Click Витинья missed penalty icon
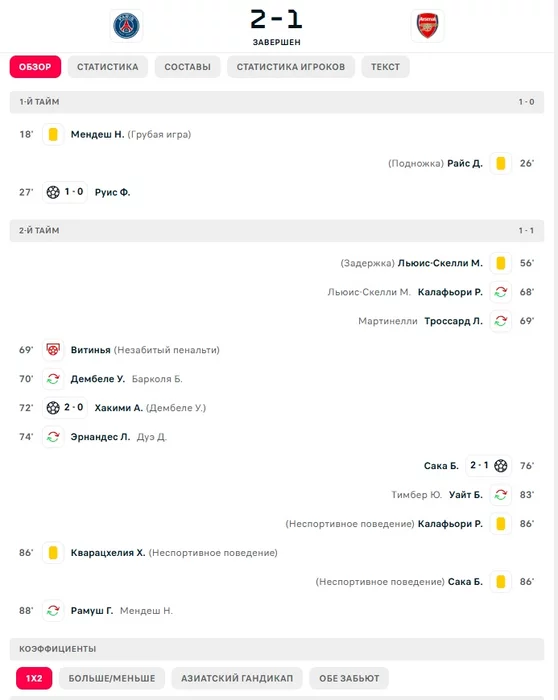Screen dimensions: 558x700 (53, 350)
